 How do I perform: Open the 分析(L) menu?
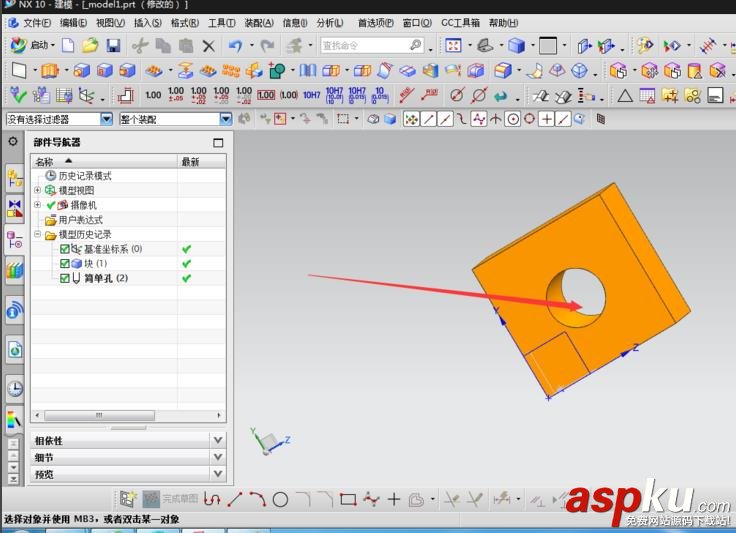330,23
